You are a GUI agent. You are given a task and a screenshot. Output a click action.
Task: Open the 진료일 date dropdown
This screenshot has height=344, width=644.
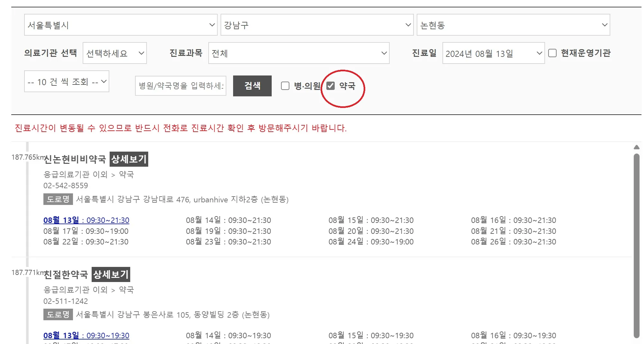pyautogui.click(x=494, y=53)
